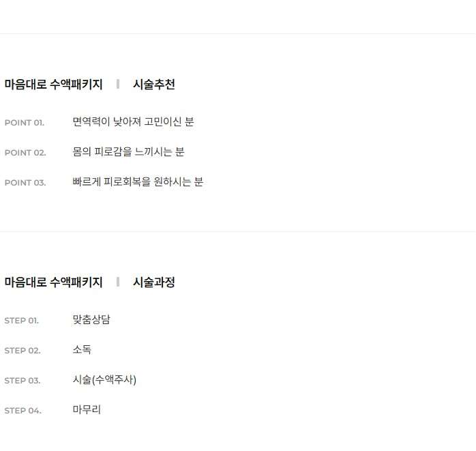The image size is (476, 451).
Task: Click the STEP 01. label
Action: pos(22,321)
